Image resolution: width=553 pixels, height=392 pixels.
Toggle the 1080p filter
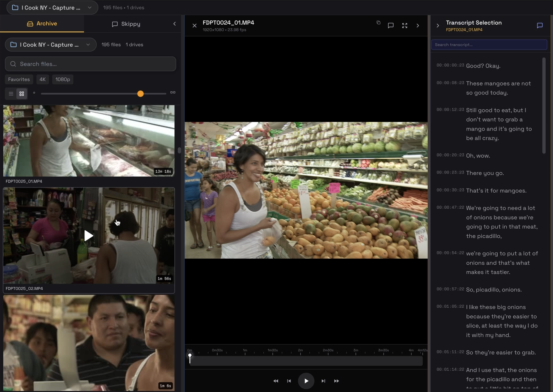pos(62,79)
